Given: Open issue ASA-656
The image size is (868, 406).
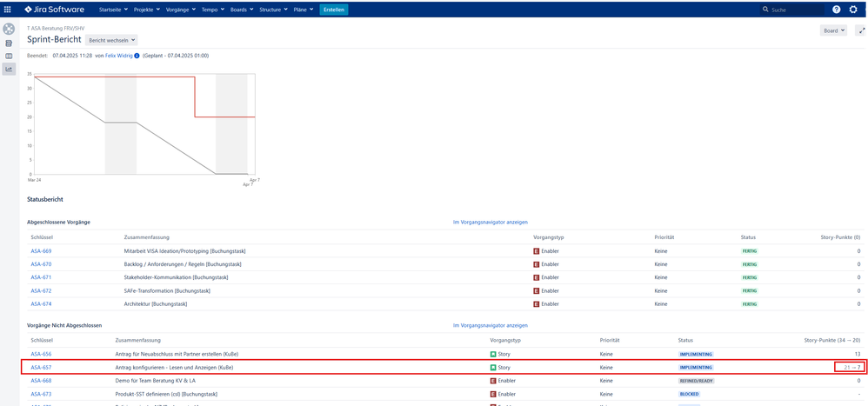Looking at the screenshot, I should [41, 354].
